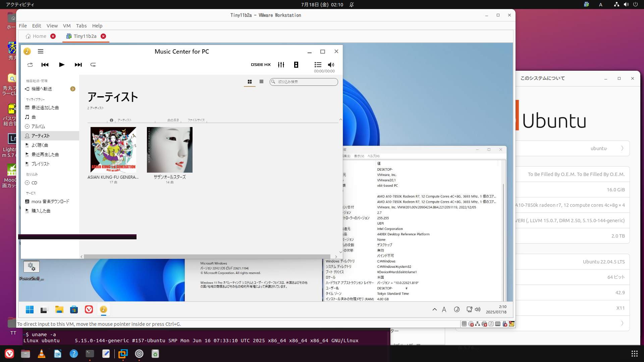Screen dimensions: 644x362
Task: Open VMware File menu
Action: tap(23, 26)
